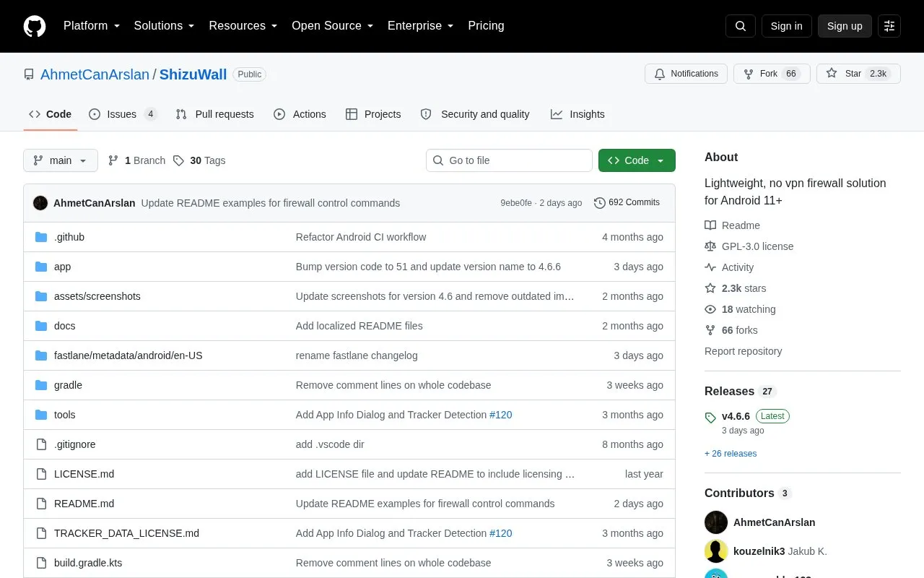This screenshot has width=924, height=578.
Task: Click the assets/screenshots folder icon
Action: point(41,296)
